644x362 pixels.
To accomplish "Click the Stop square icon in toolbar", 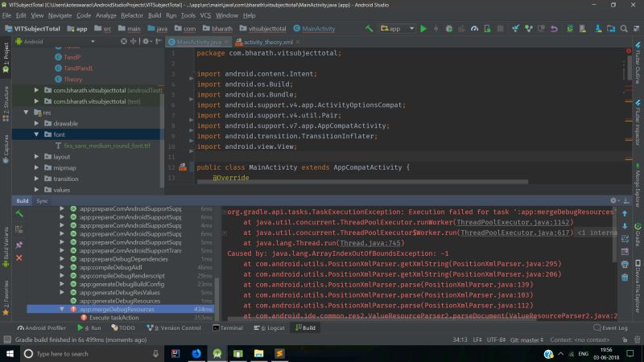I will pos(500,28).
